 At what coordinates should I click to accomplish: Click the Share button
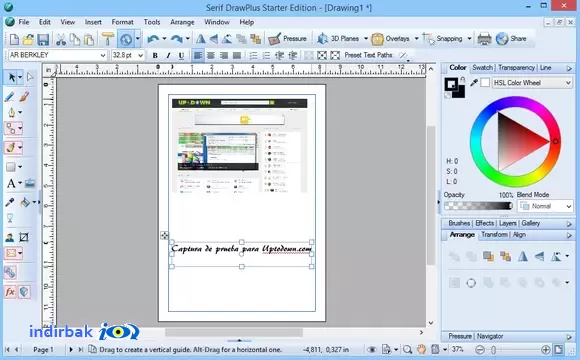(x=511, y=38)
